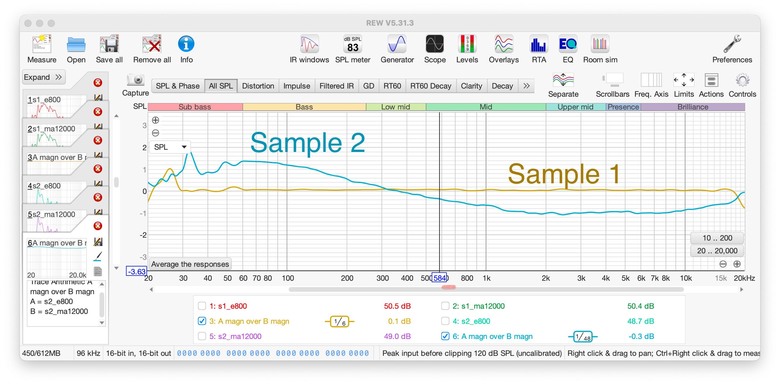Open the GD tab
The image size is (780, 385).
coord(369,86)
